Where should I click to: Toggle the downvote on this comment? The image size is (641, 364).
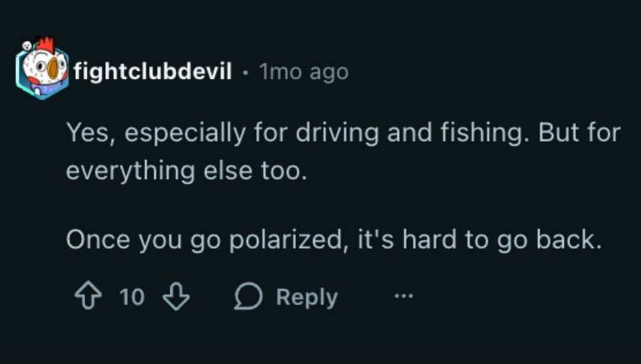coord(177,296)
